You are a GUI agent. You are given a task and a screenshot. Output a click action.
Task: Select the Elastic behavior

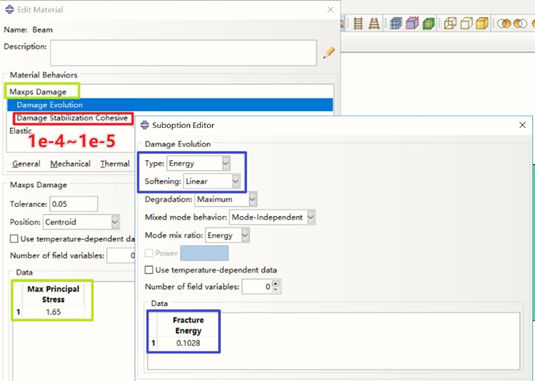pos(20,131)
